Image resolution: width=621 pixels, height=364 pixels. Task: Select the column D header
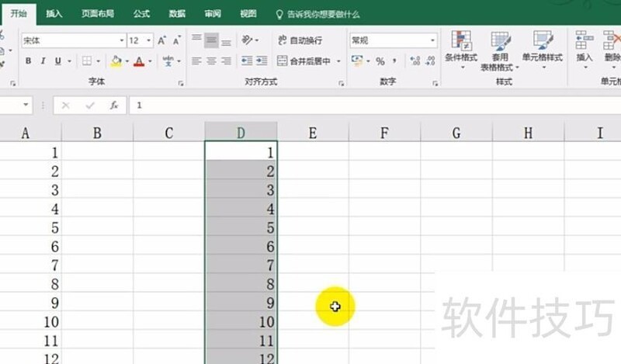point(241,133)
